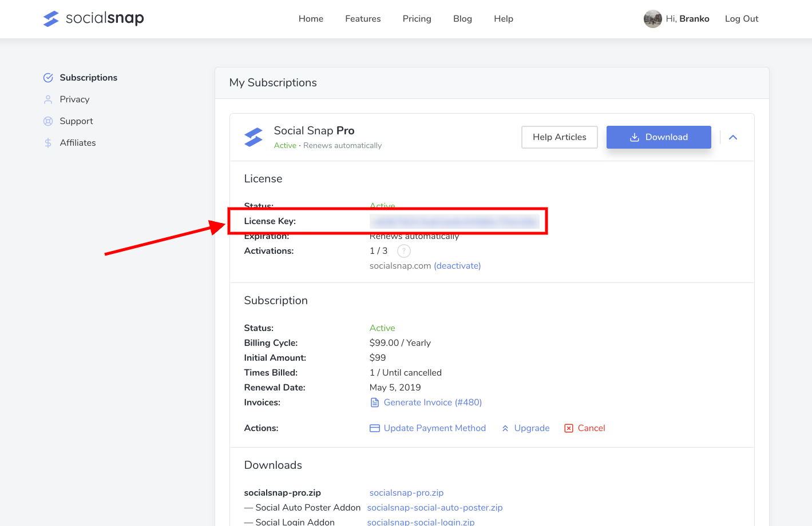Cancel the subscription
Image resolution: width=812 pixels, height=526 pixels.
[x=591, y=428]
